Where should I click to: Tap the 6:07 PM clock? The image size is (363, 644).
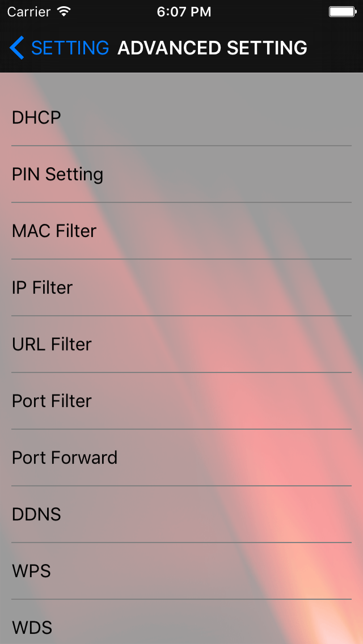(x=184, y=12)
